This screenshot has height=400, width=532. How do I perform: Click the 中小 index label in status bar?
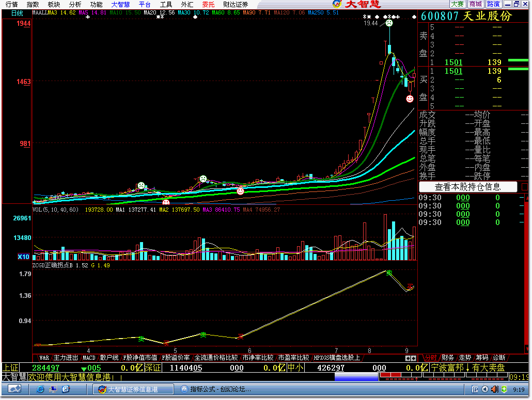(x=295, y=368)
